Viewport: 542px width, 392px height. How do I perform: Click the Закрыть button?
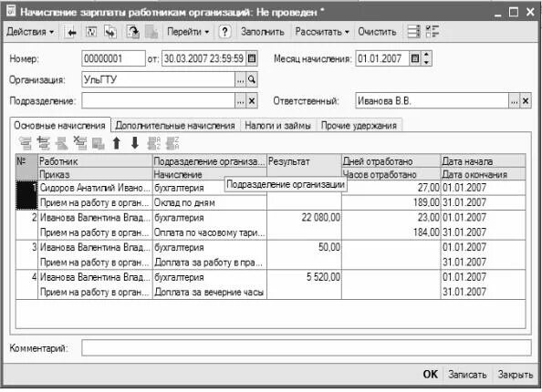(515, 375)
